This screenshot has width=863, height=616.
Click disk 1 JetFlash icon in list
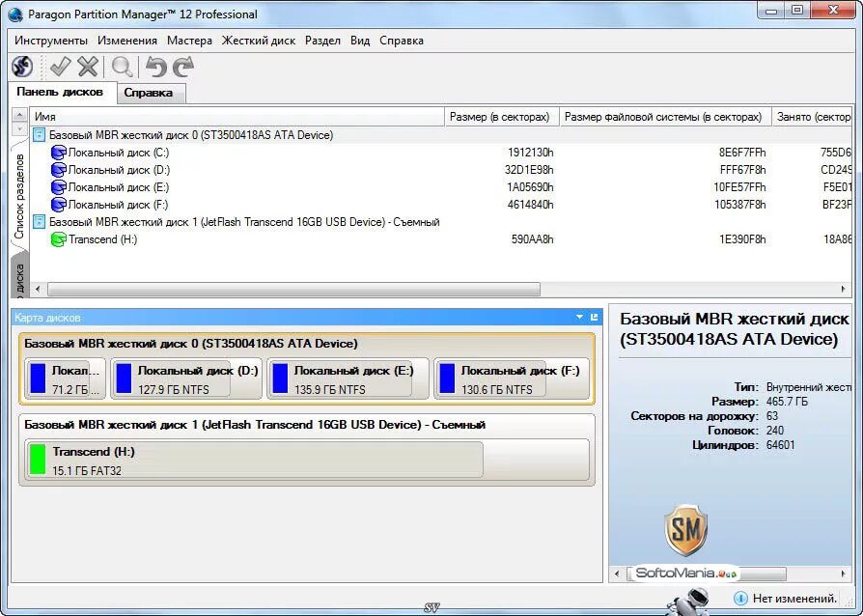pyautogui.click(x=39, y=222)
